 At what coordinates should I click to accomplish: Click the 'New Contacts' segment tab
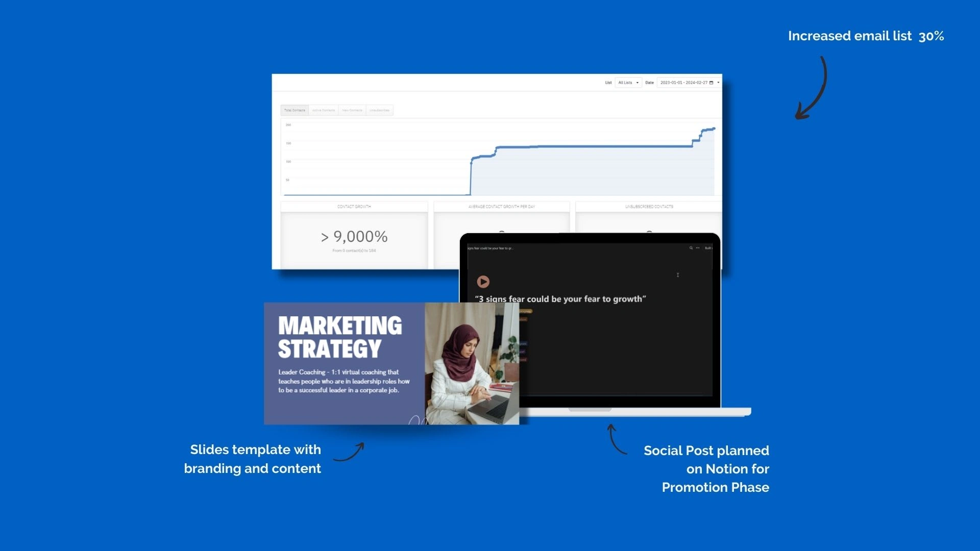click(x=351, y=110)
